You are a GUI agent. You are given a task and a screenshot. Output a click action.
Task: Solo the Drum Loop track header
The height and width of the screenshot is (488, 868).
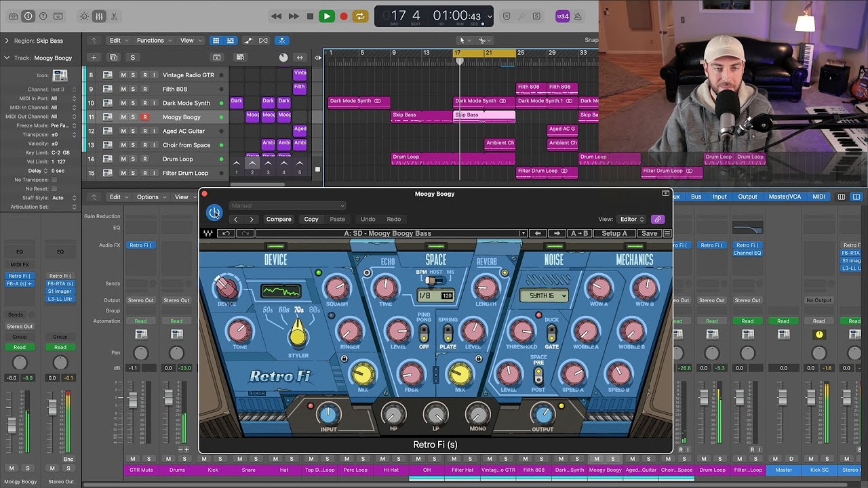tap(133, 159)
